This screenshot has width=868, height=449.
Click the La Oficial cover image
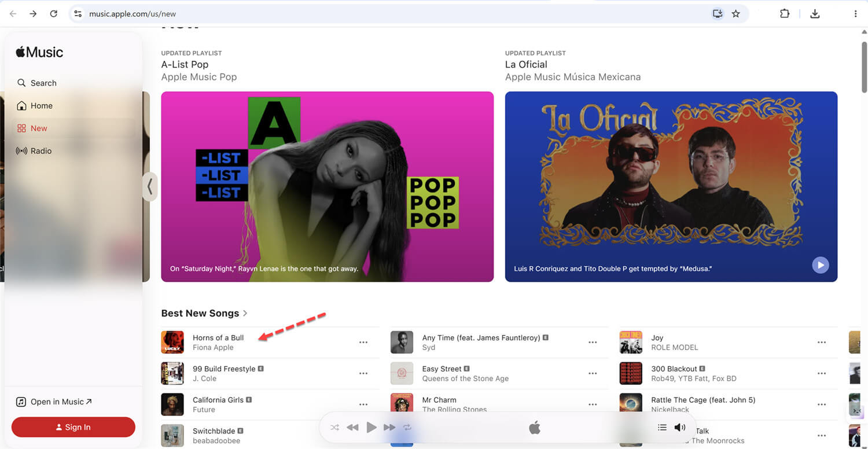(671, 186)
